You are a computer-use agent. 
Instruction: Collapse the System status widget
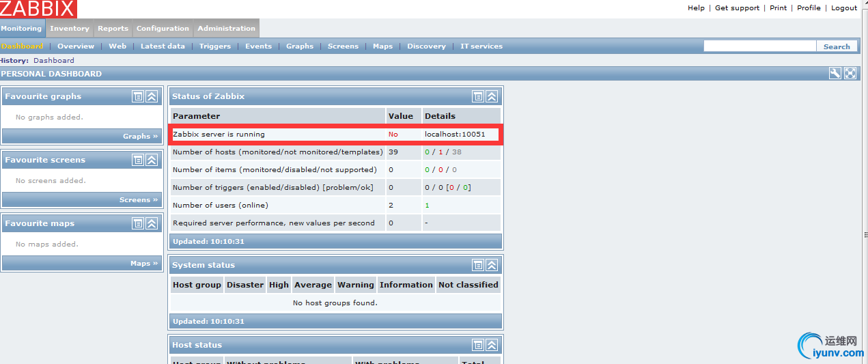pyautogui.click(x=492, y=265)
